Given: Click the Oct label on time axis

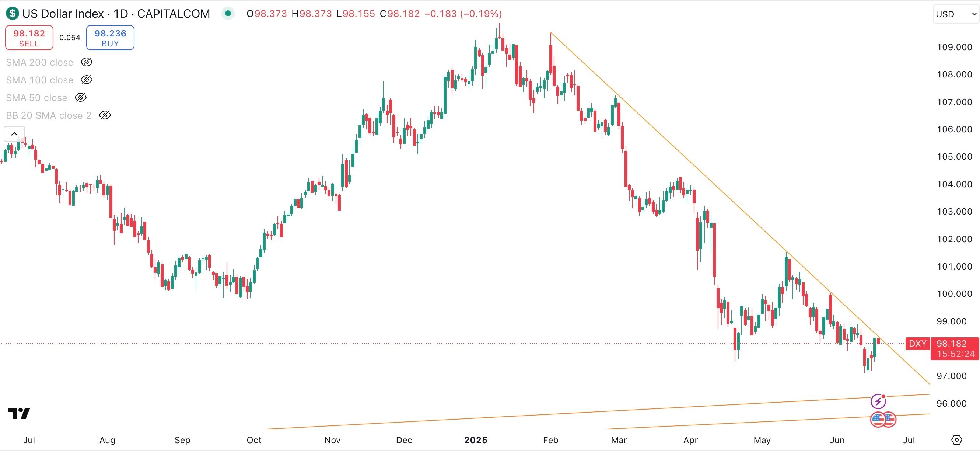Looking at the screenshot, I should coord(254,440).
